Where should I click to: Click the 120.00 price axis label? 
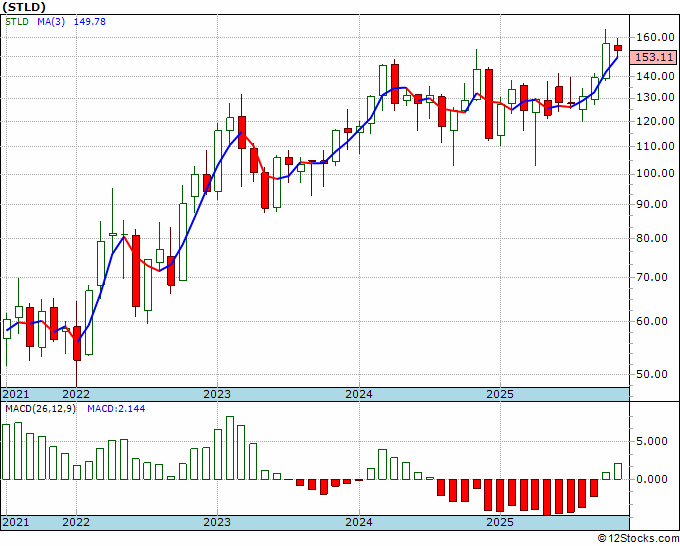pos(655,121)
